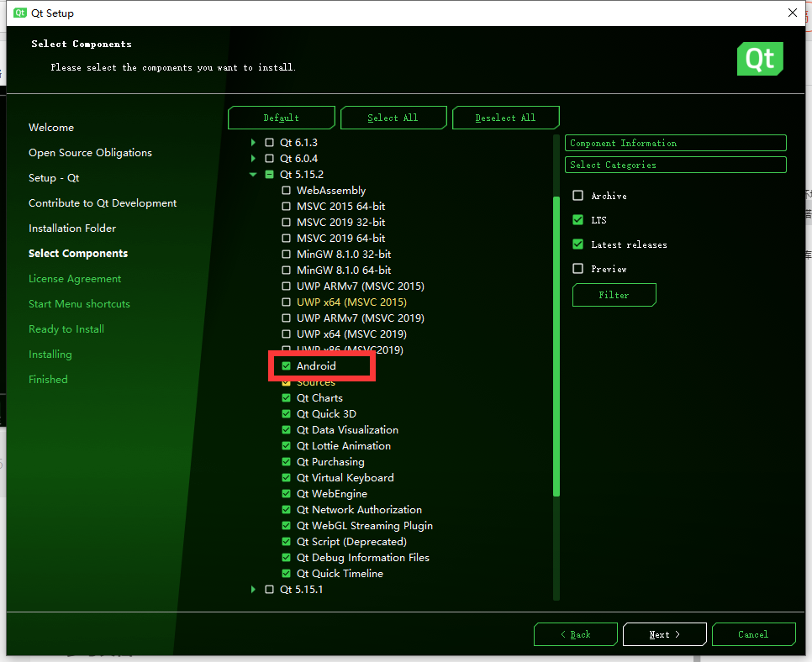Uncheck the Qt Charts checkbox
The height and width of the screenshot is (662, 812).
pyautogui.click(x=286, y=398)
